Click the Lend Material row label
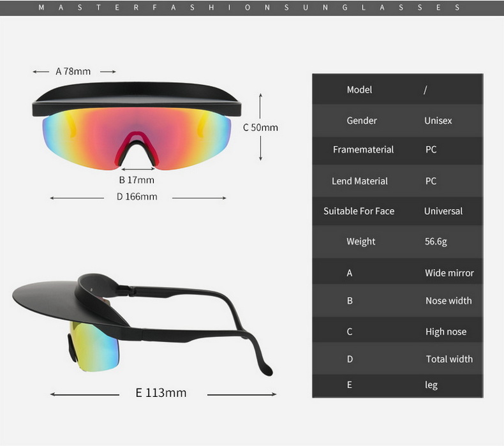The image size is (504, 446). 359,181
